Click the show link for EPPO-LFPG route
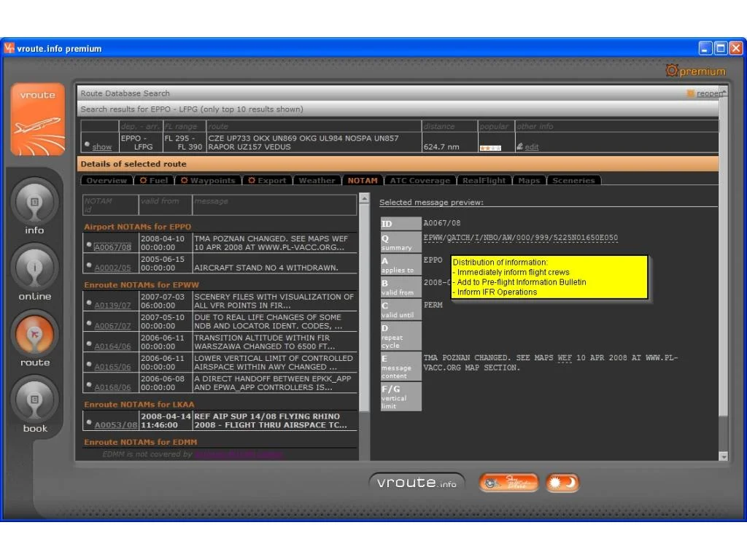 click(102, 147)
